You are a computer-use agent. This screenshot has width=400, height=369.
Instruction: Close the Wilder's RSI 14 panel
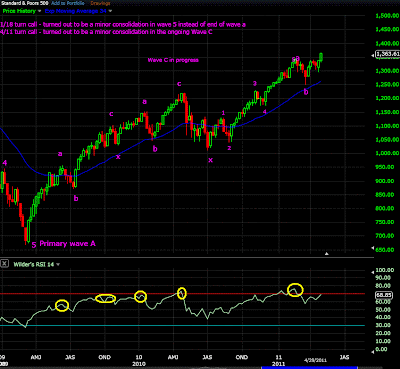point(4,264)
